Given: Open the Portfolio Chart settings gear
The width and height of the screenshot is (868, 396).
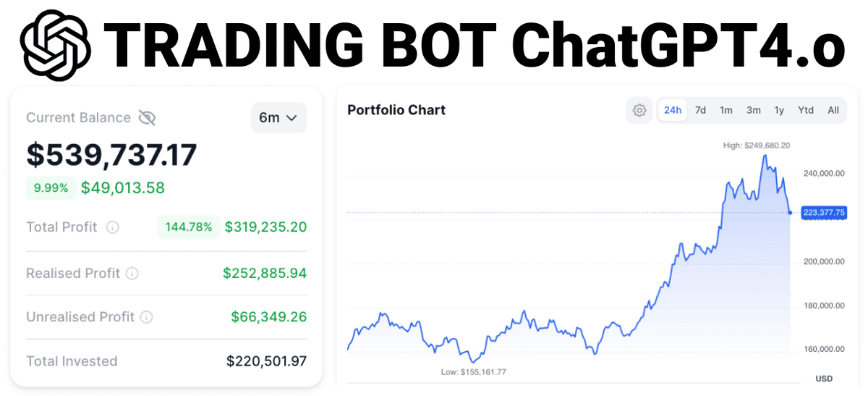Looking at the screenshot, I should point(639,110).
